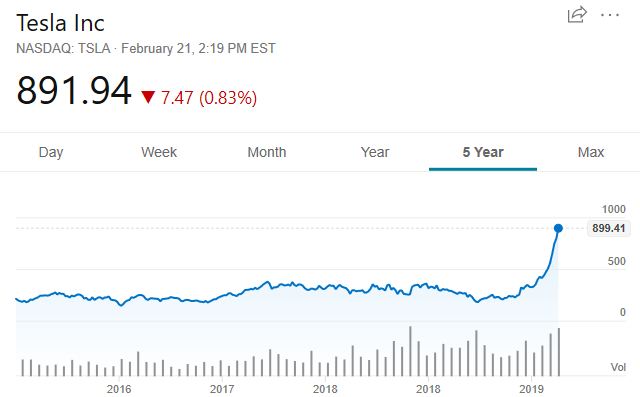Click the 7.47 (0.83%) change value
Viewport: 640px width, 397px height.
(x=209, y=98)
